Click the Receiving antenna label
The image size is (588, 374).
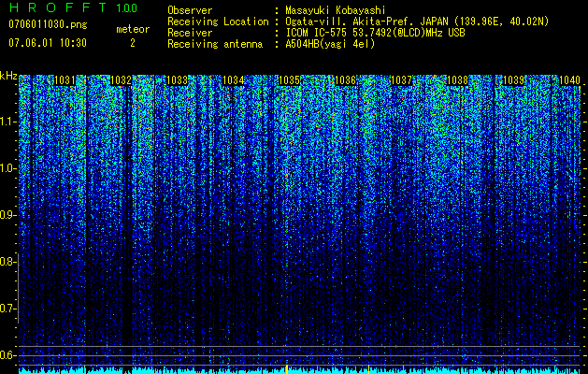coord(215,44)
